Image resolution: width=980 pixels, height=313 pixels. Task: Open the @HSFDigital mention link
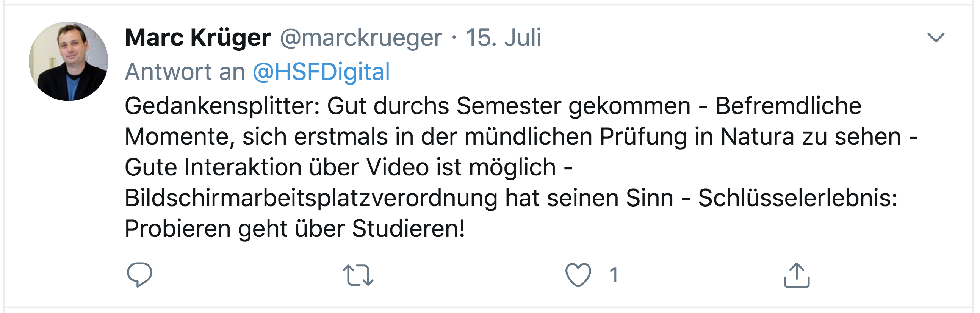coord(321,72)
